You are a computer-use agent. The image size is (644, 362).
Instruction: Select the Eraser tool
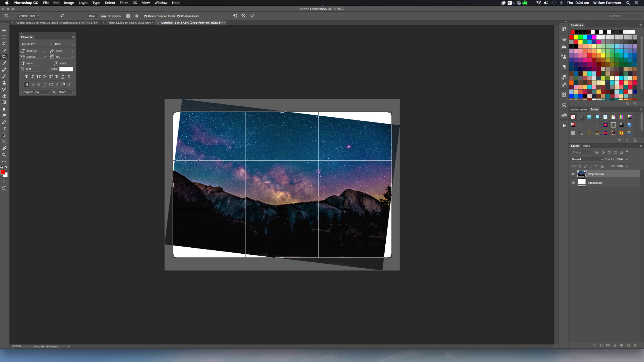(x=4, y=96)
